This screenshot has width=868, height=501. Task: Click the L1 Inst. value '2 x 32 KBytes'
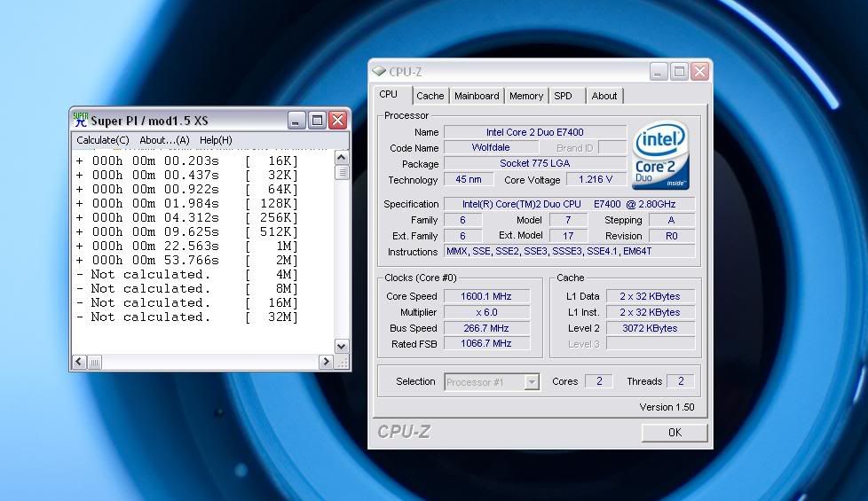coord(650,312)
